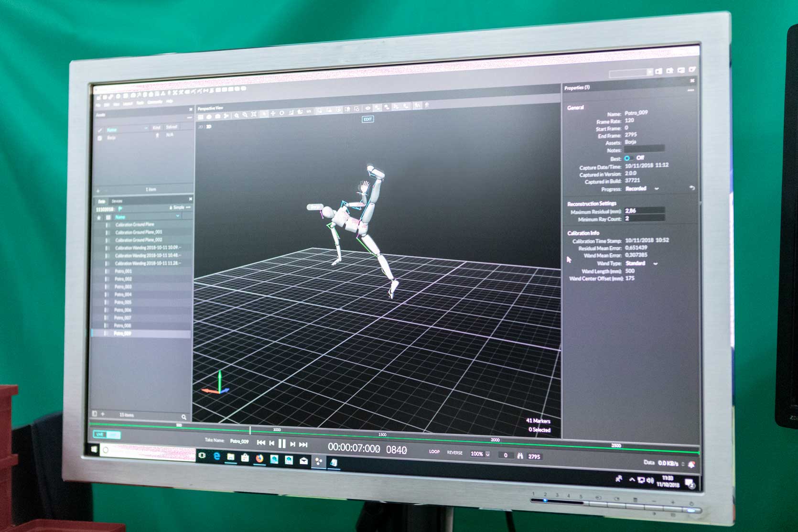The image size is (798, 532).
Task: Toggle the Best switch to On
Action: coord(628,158)
